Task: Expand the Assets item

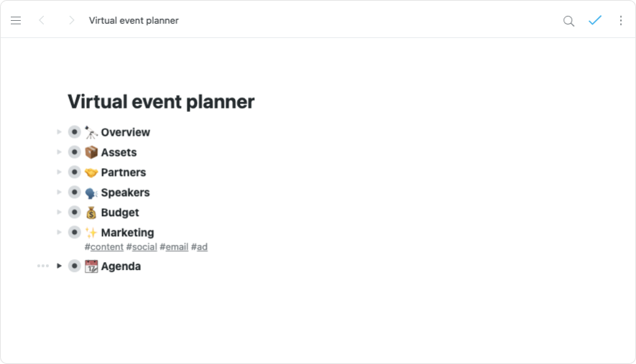Action: 60,152
